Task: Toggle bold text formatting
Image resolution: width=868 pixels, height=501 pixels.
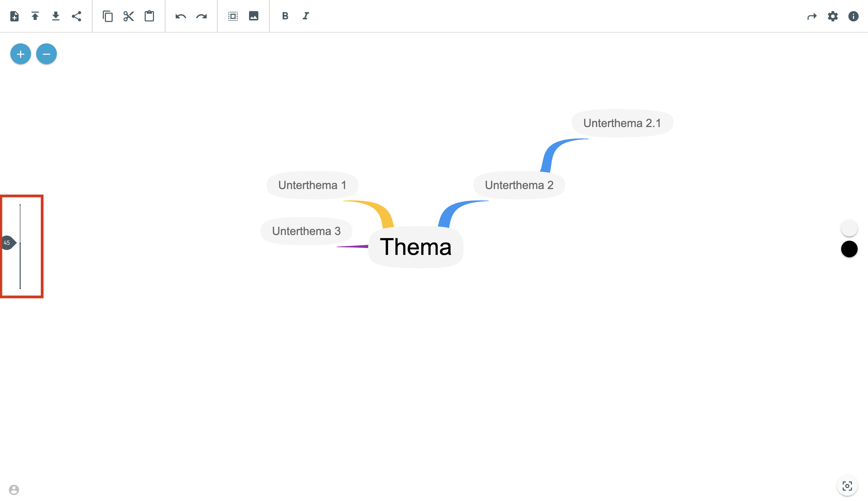Action: click(285, 16)
